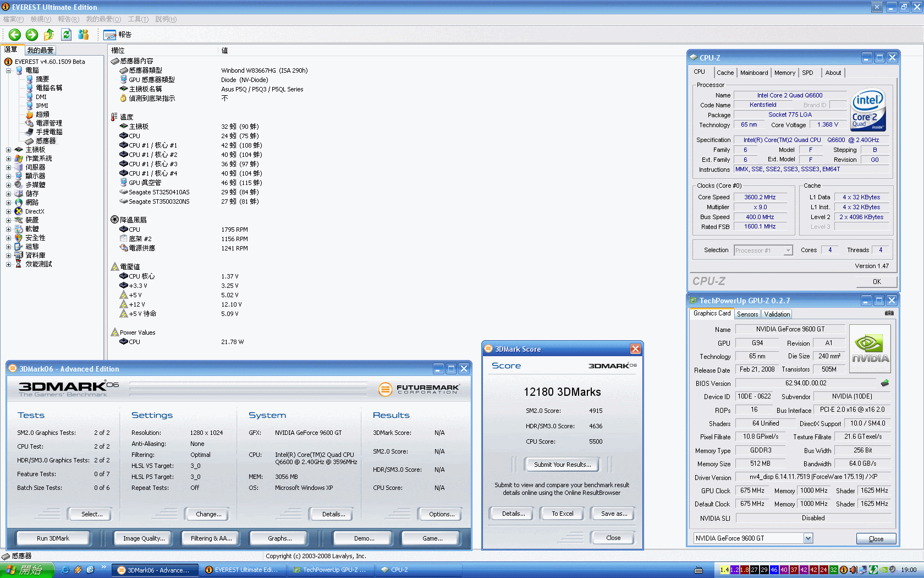Click the DirectX tree icon
Image resolution: width=924 pixels, height=578 pixels.
[19, 211]
